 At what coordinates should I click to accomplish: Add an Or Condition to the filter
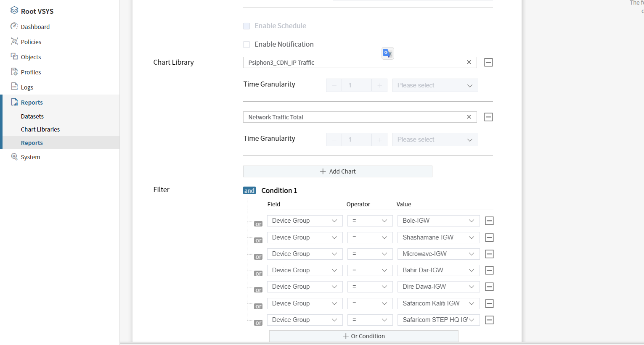[363, 336]
